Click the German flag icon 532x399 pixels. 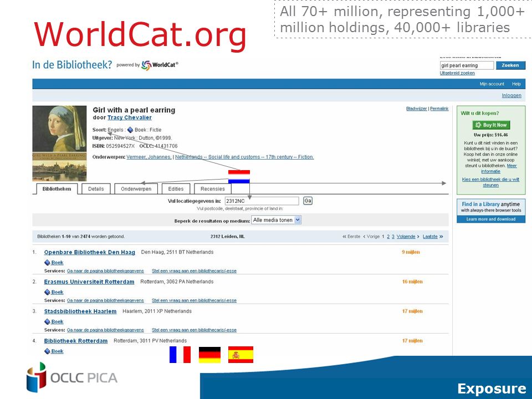(209, 355)
